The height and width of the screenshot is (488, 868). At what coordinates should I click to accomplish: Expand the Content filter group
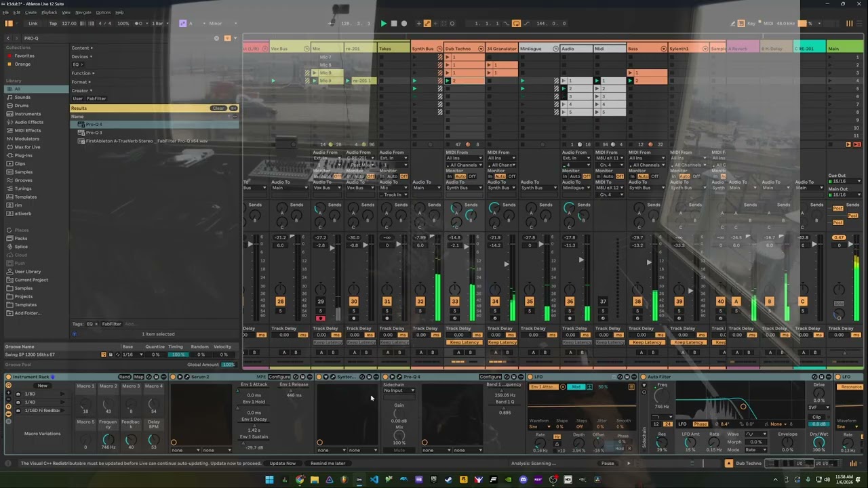pyautogui.click(x=82, y=48)
